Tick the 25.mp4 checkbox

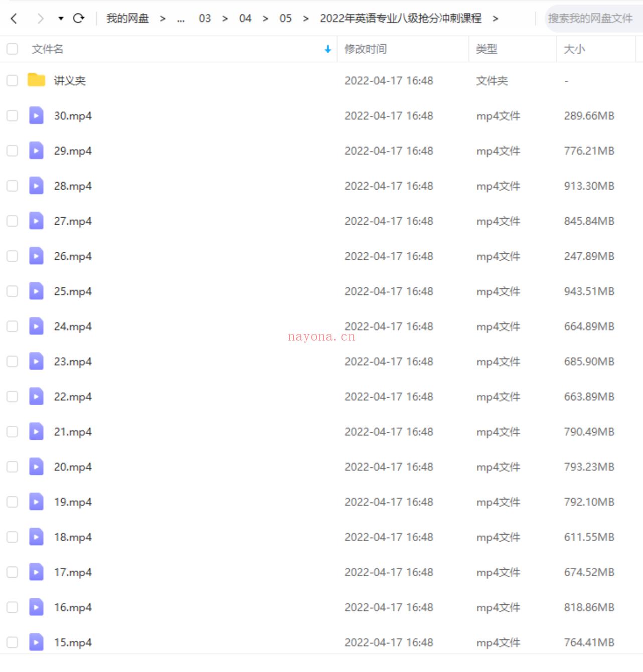13,291
